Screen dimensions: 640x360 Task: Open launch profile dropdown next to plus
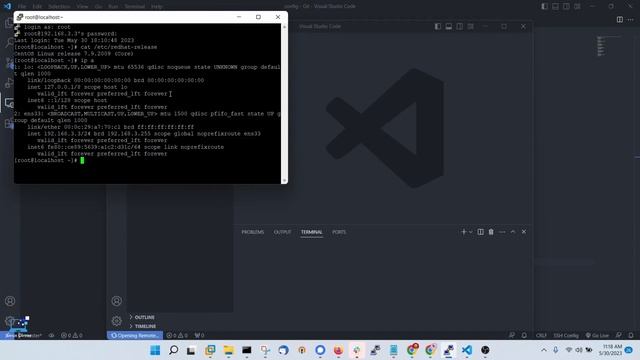(471, 232)
